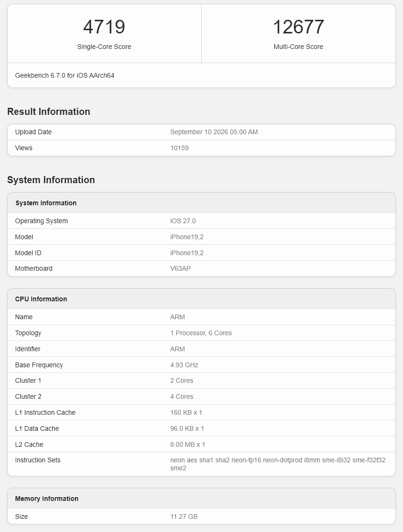Screen dimensions: 403x532
Task: Click the L1 Instruction Cache label
Action: pos(45,412)
